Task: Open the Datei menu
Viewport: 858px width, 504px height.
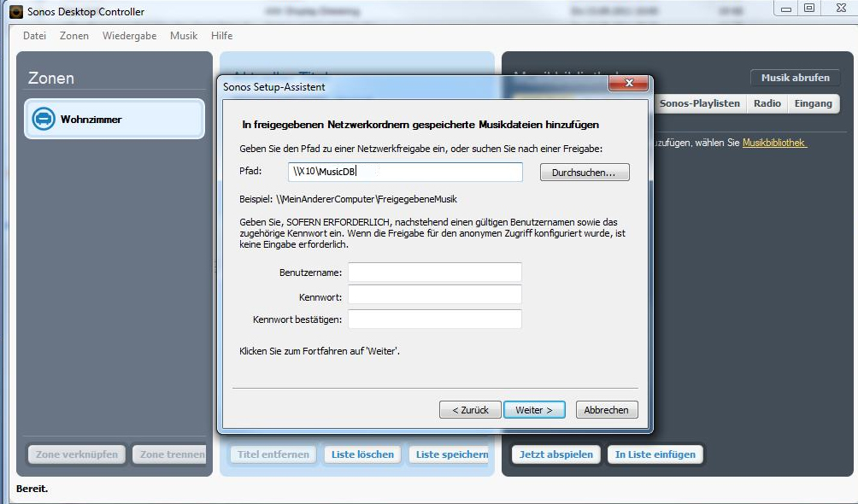Action: point(34,36)
